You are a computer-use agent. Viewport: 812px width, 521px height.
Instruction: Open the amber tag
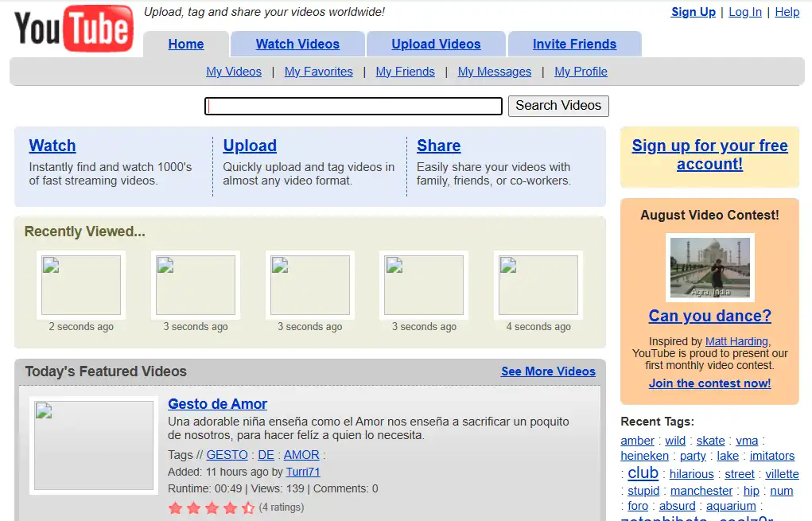tap(638, 440)
